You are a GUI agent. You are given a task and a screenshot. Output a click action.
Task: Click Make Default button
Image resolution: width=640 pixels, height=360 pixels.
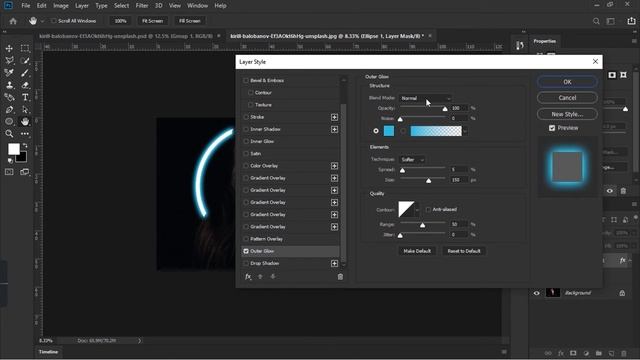(x=417, y=251)
